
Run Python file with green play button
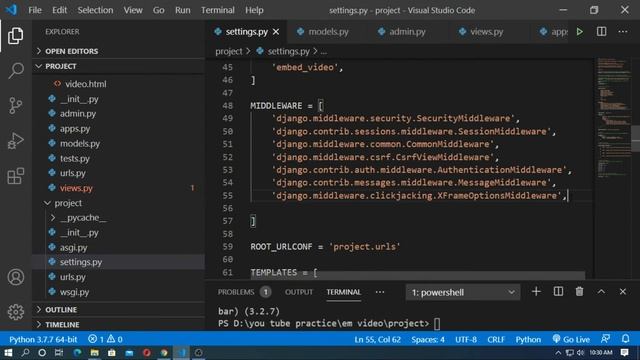click(x=580, y=31)
